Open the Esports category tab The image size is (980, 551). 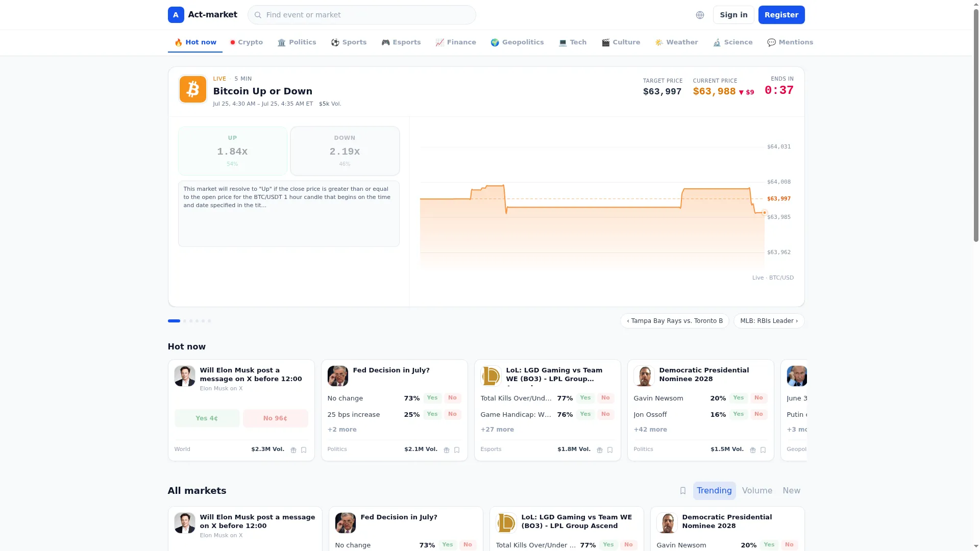tap(401, 42)
